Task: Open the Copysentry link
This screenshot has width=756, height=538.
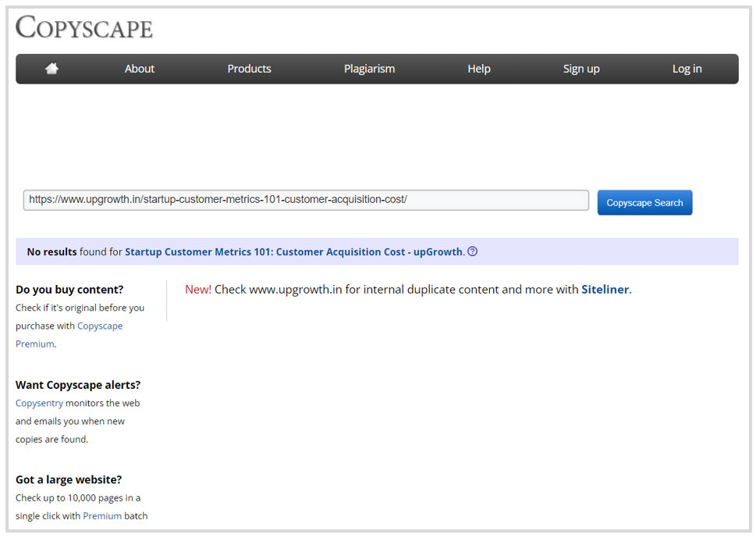Action: [39, 404]
